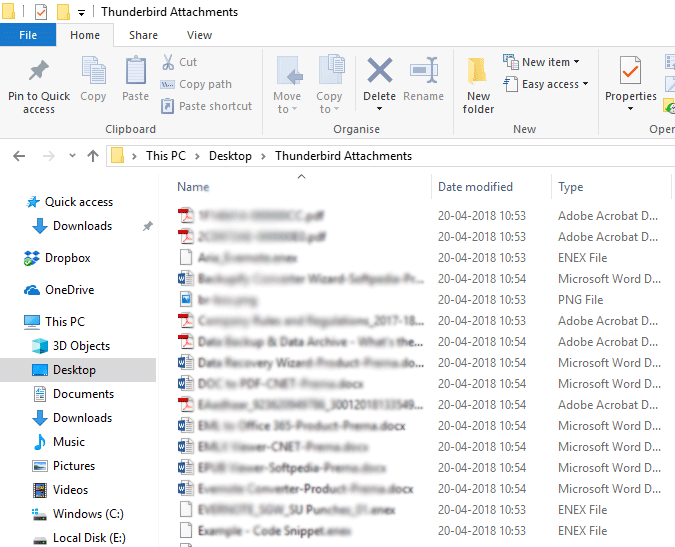675x547 pixels.
Task: Click title bar Properties quick access icon
Action: (41, 12)
